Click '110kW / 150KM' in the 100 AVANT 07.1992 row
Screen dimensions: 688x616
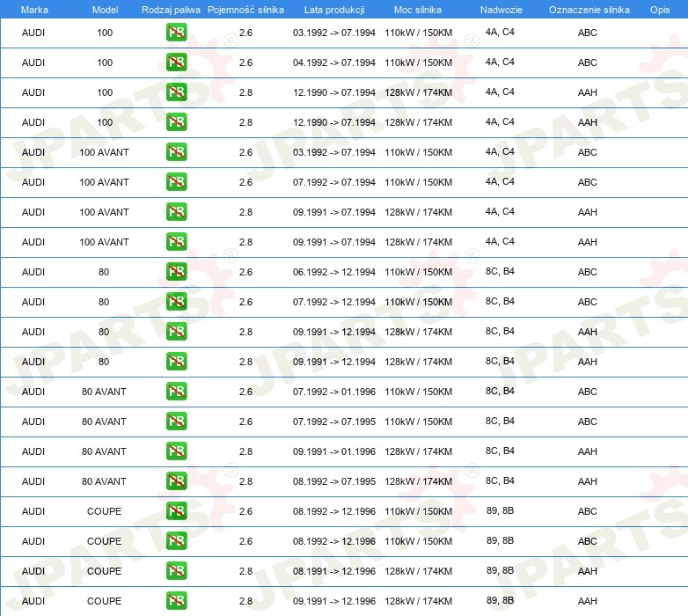click(x=418, y=182)
